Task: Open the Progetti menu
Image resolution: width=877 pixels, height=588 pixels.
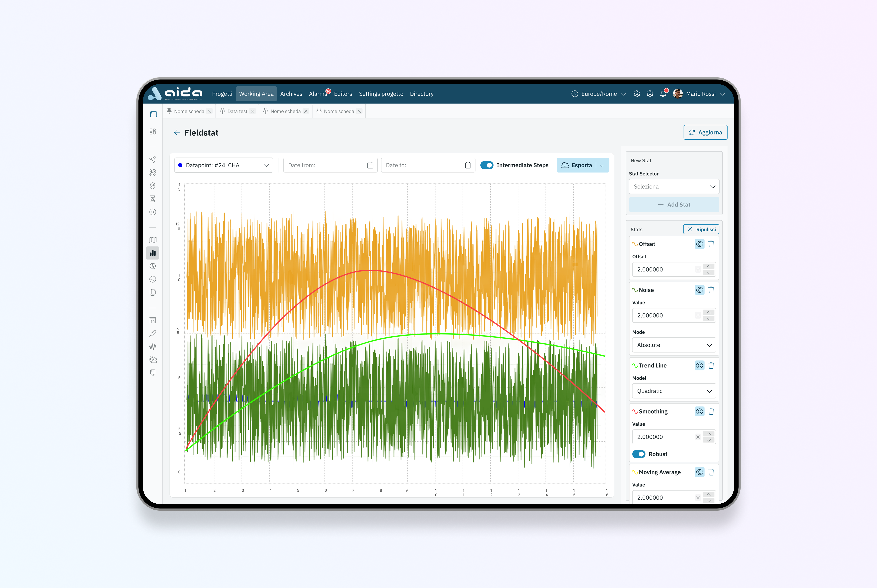Action: [x=222, y=94]
